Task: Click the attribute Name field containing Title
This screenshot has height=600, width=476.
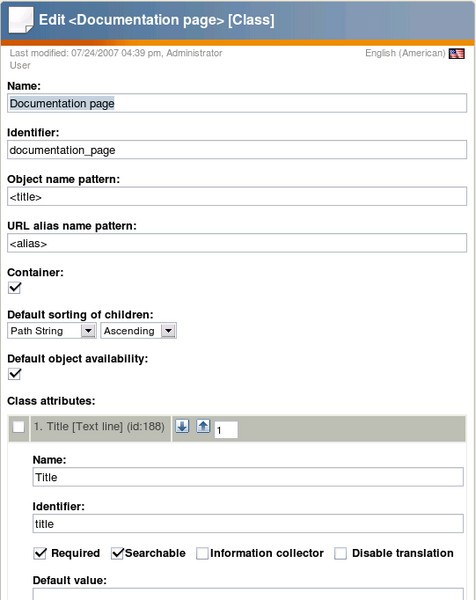Action: click(x=248, y=477)
